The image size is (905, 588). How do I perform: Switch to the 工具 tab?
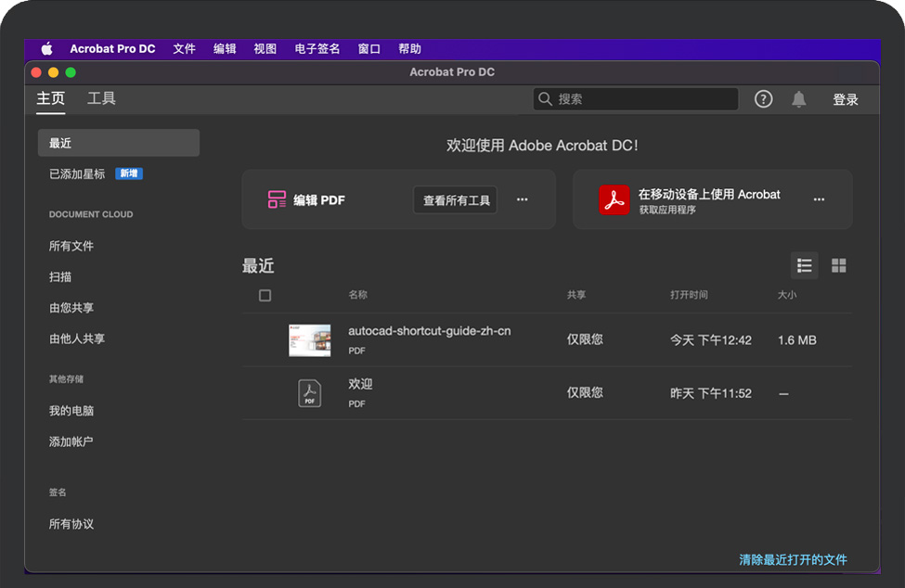pos(101,98)
